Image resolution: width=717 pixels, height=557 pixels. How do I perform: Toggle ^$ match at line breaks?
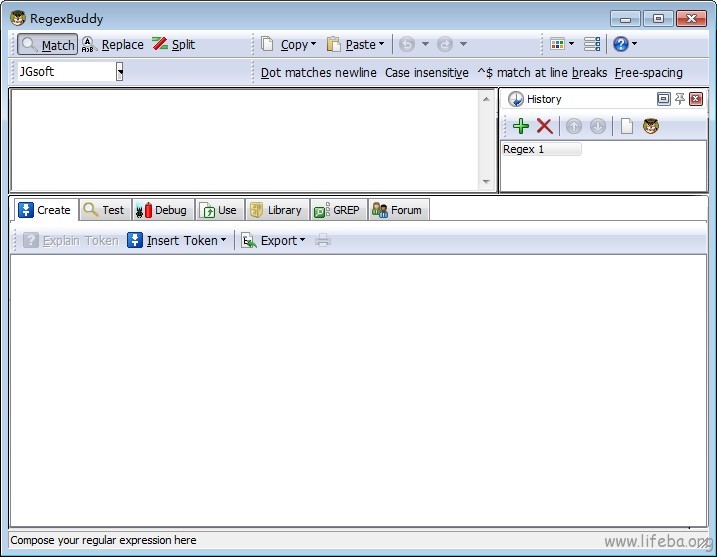[x=542, y=73]
